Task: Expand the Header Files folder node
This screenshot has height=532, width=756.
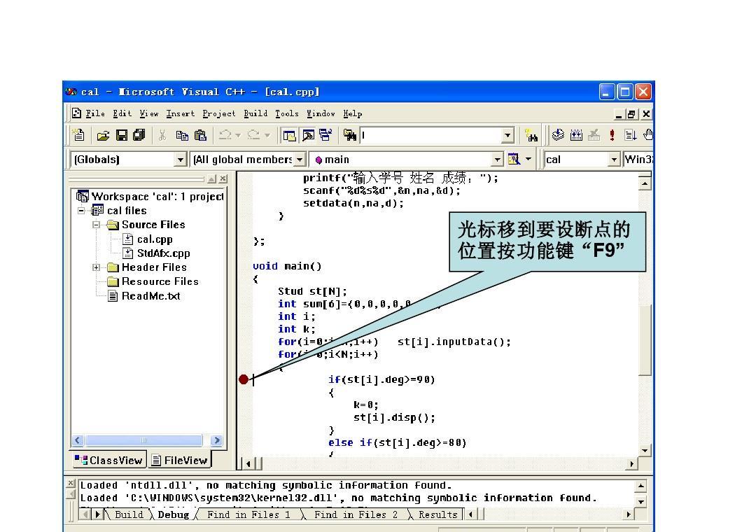Action: tap(96, 267)
